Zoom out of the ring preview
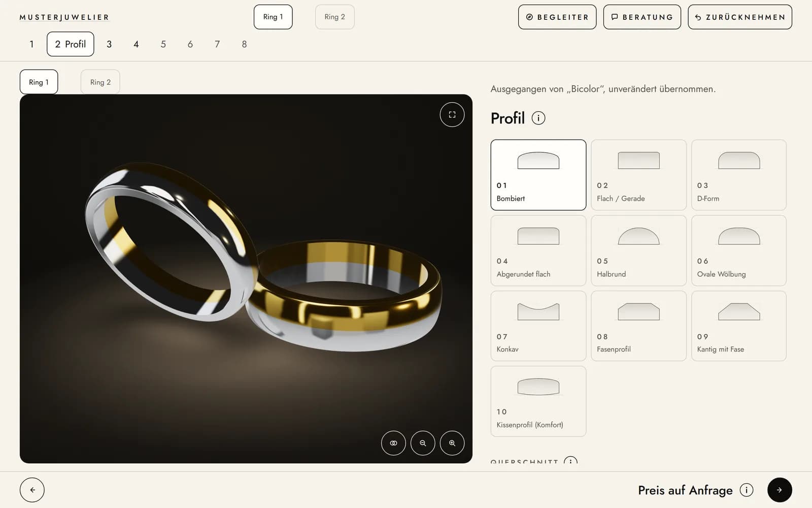812x508 pixels. pos(423,443)
